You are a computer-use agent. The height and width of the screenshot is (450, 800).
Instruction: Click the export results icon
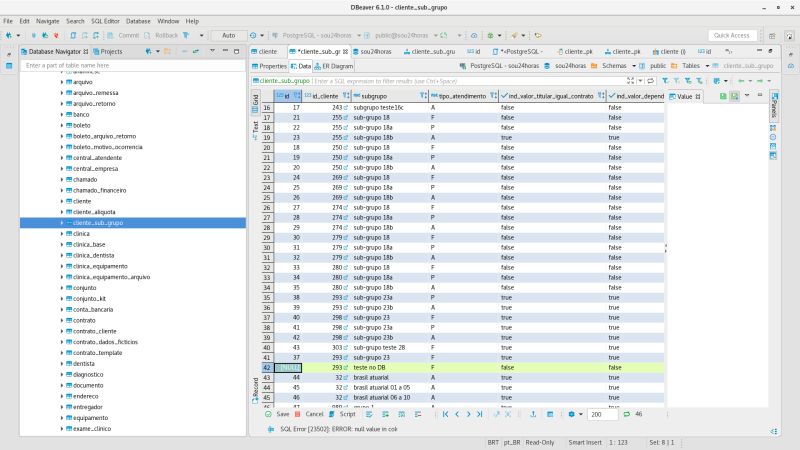pyautogui.click(x=533, y=414)
